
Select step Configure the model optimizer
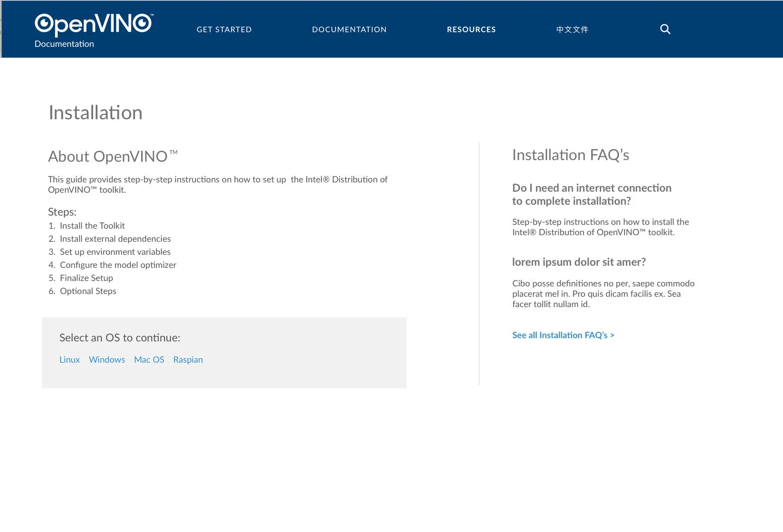click(118, 265)
